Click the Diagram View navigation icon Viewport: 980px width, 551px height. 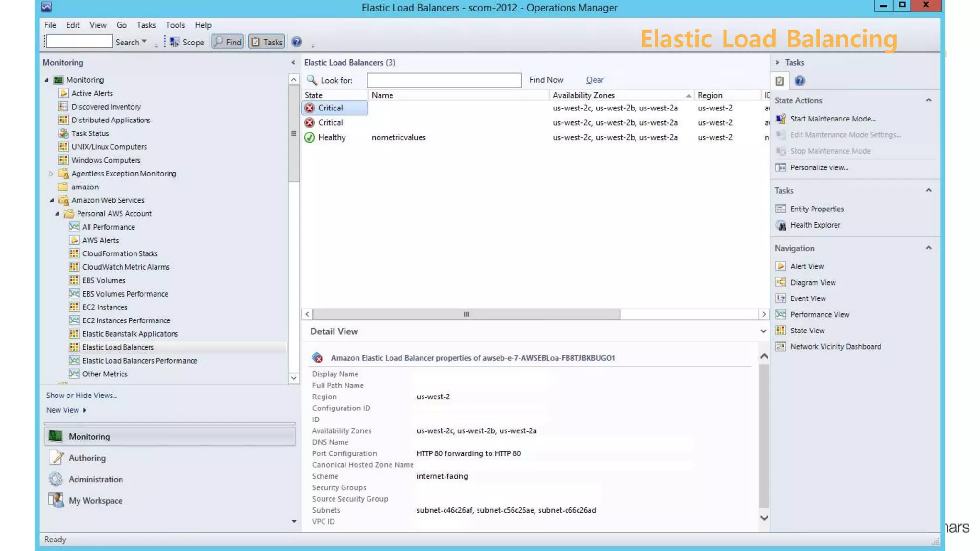point(780,282)
